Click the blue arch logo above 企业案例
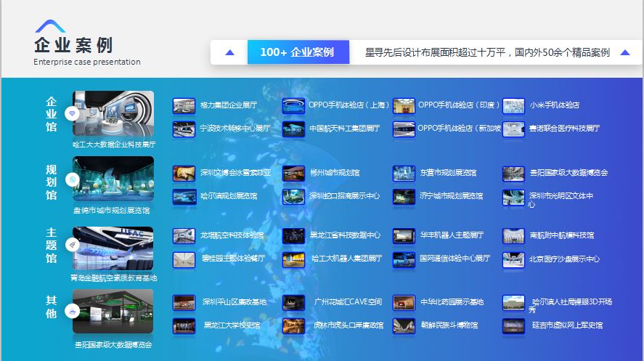 click(x=50, y=26)
